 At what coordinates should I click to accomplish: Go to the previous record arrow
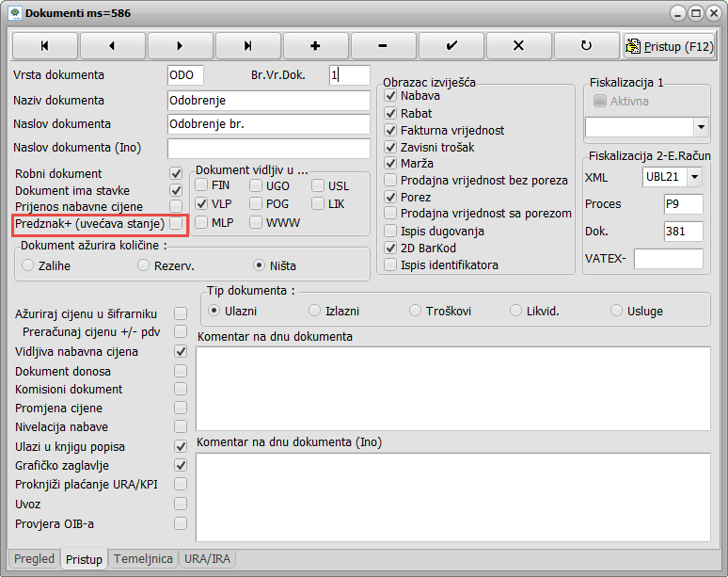click(x=112, y=45)
